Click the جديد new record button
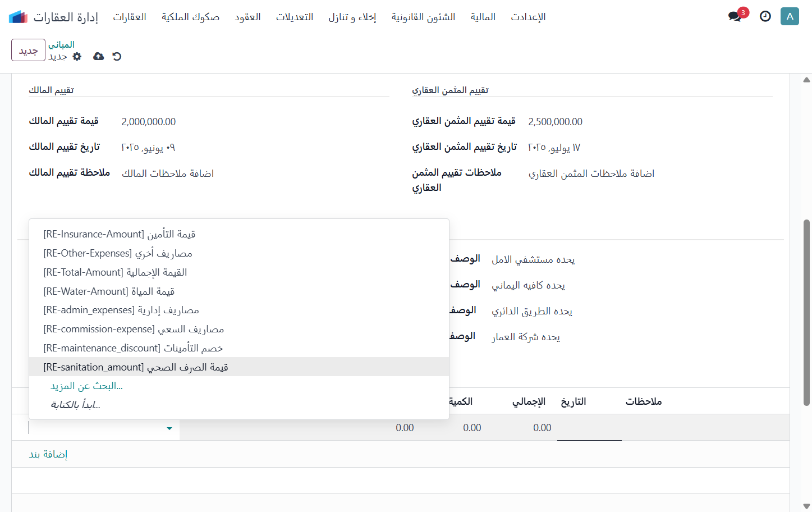The height and width of the screenshot is (512, 812). pyautogui.click(x=28, y=50)
